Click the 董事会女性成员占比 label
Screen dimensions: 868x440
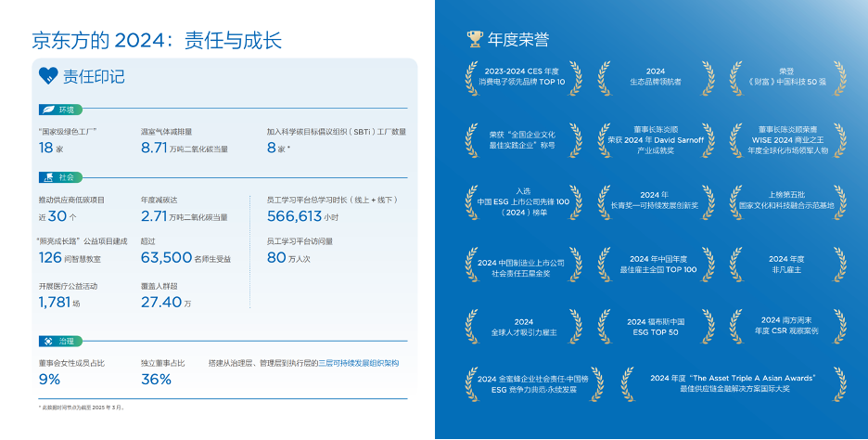[x=71, y=363]
